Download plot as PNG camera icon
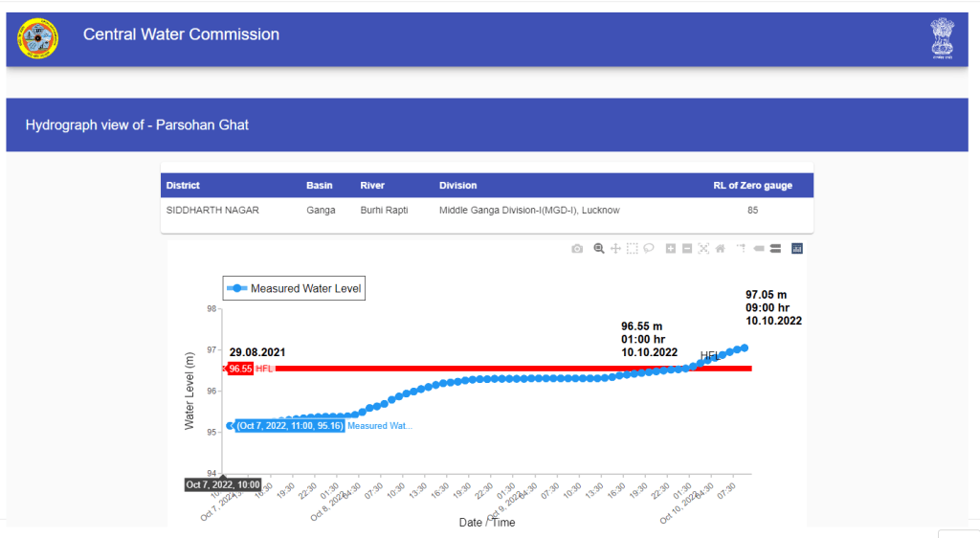The height and width of the screenshot is (538, 980). tap(577, 249)
